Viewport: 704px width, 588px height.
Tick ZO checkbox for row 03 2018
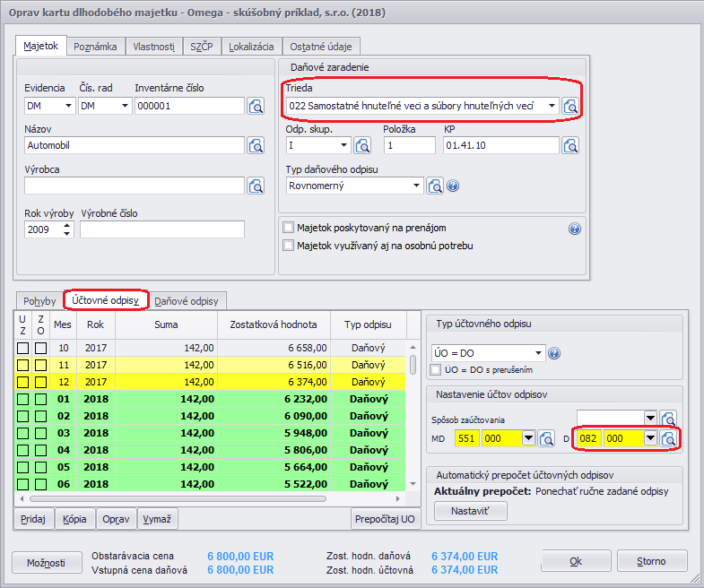pyautogui.click(x=41, y=433)
